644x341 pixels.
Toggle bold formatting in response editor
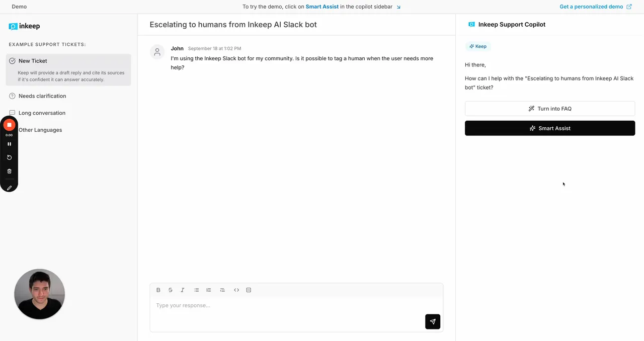click(158, 290)
